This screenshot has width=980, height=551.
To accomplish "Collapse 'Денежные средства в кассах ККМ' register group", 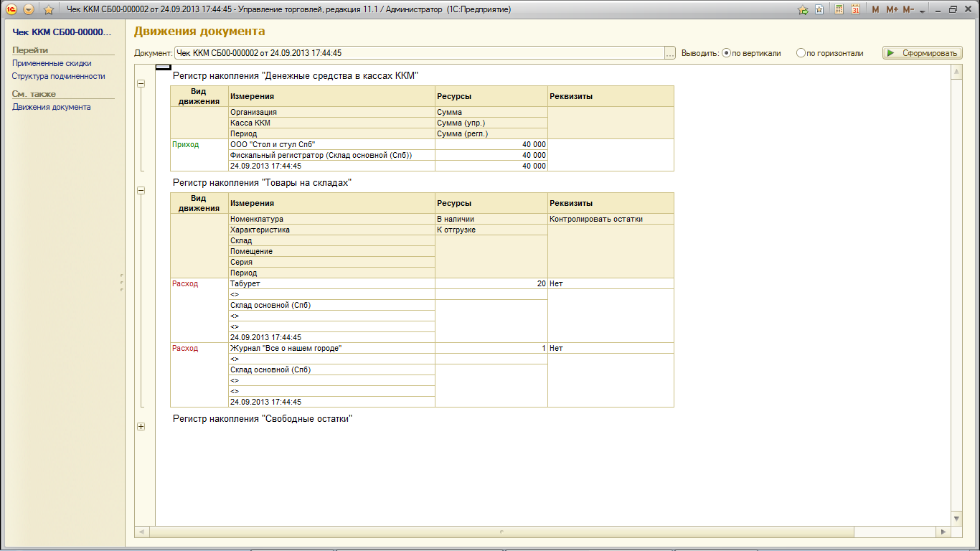I will pos(141,83).
